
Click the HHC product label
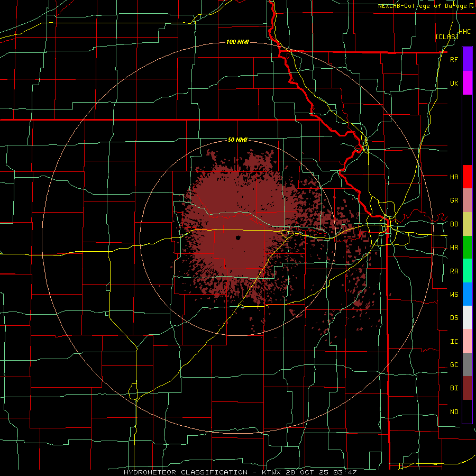(465, 32)
